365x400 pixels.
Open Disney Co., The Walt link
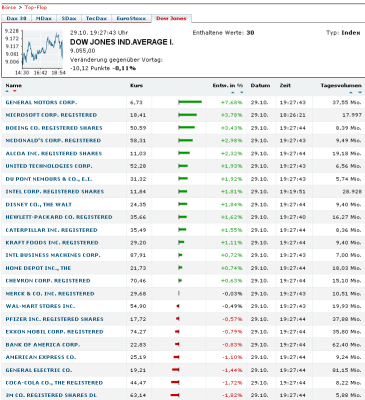[39, 204]
